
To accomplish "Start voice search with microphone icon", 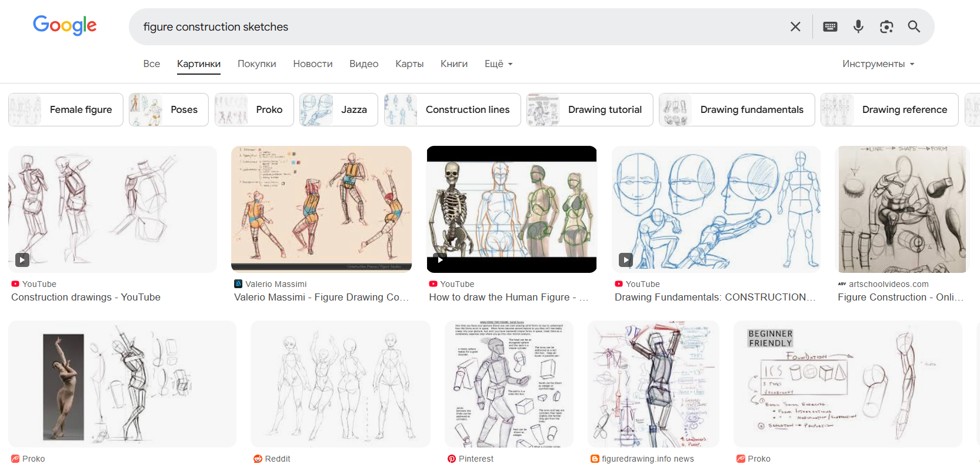I will 858,26.
